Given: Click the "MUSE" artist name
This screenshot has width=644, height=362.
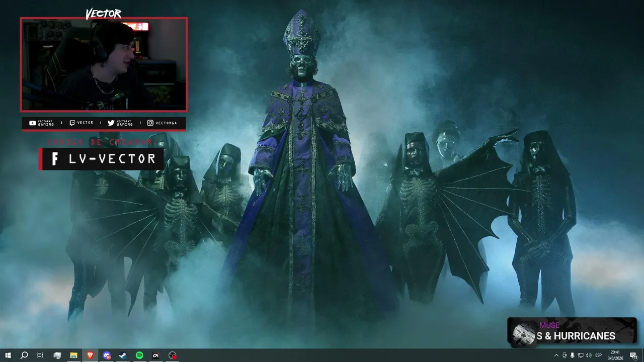Looking at the screenshot, I should click(x=549, y=325).
